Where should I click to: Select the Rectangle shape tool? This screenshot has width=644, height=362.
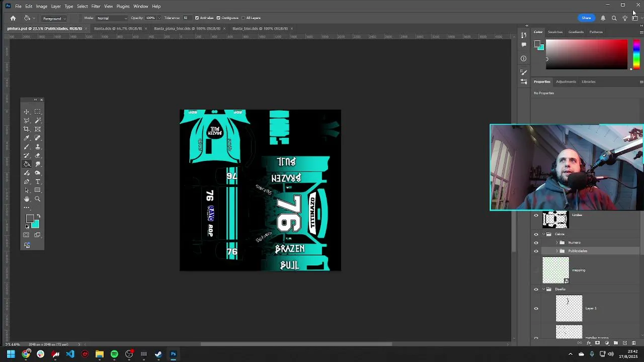click(x=38, y=190)
